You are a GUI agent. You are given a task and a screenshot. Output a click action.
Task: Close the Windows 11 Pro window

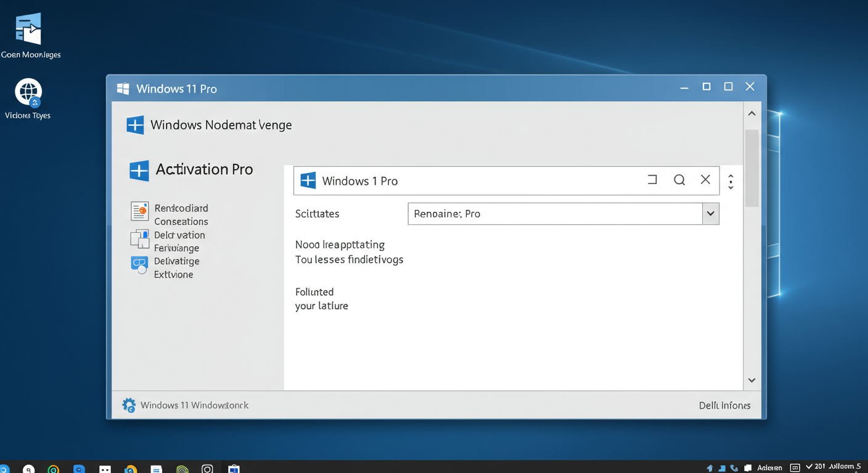tap(750, 87)
